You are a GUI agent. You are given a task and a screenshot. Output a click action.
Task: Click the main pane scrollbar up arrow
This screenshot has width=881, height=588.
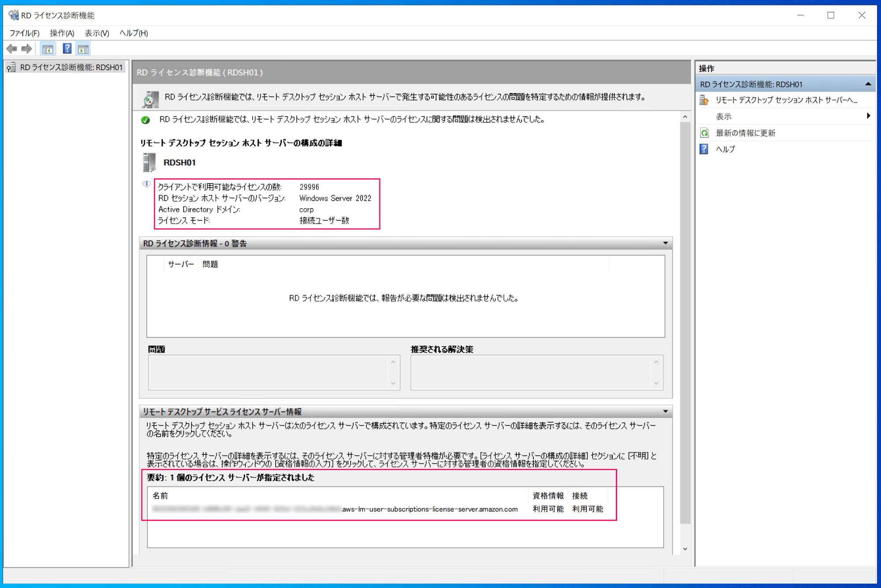[685, 117]
